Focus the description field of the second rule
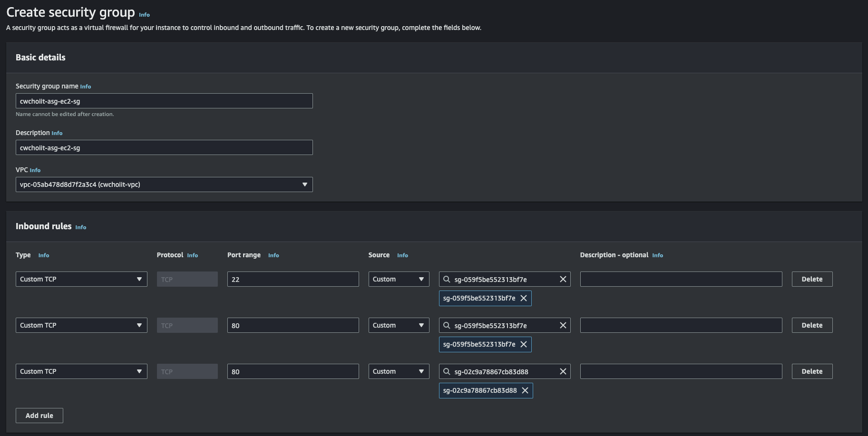868x436 pixels. pos(681,325)
